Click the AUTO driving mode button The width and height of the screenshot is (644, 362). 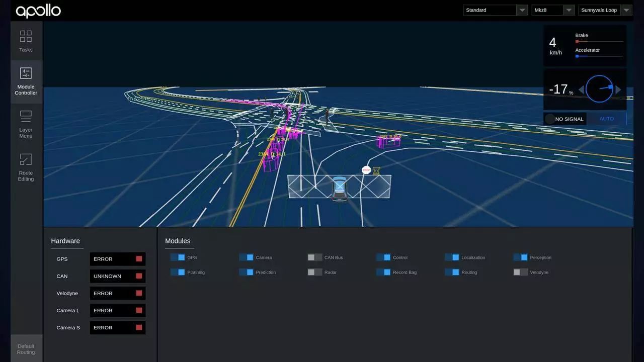pyautogui.click(x=606, y=119)
